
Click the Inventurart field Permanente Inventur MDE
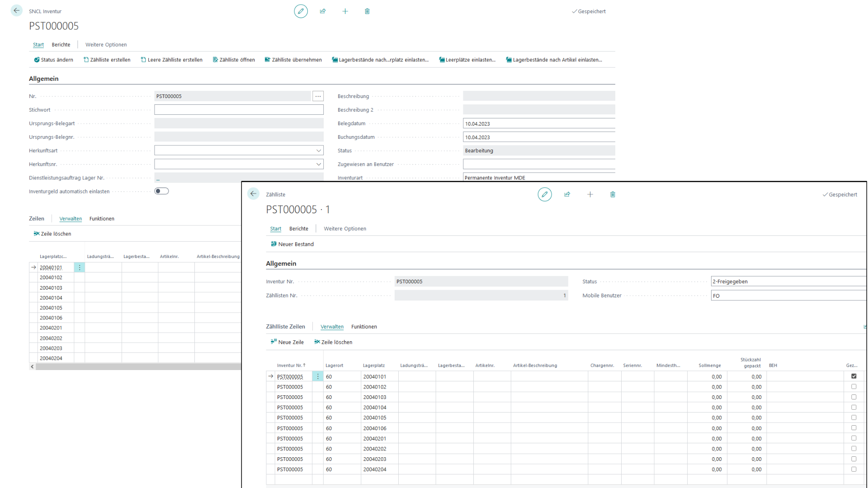point(539,177)
